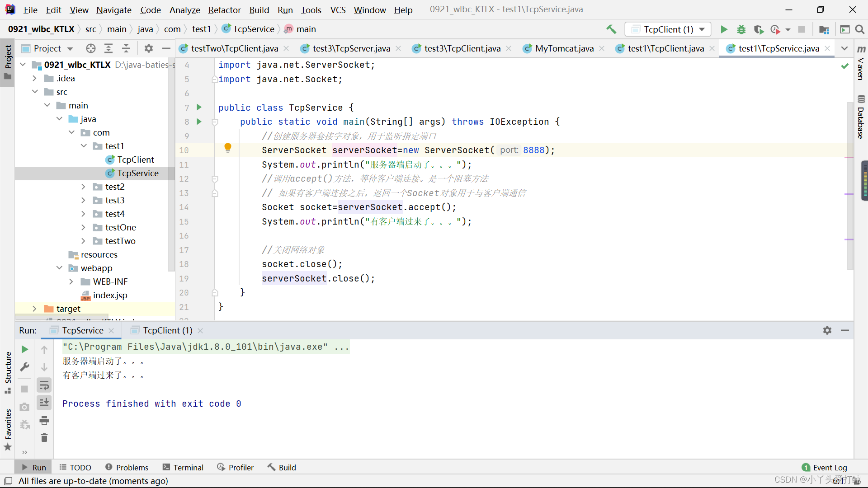This screenshot has height=488, width=868.
Task: Clear all output with the trash icon
Action: click(x=44, y=438)
